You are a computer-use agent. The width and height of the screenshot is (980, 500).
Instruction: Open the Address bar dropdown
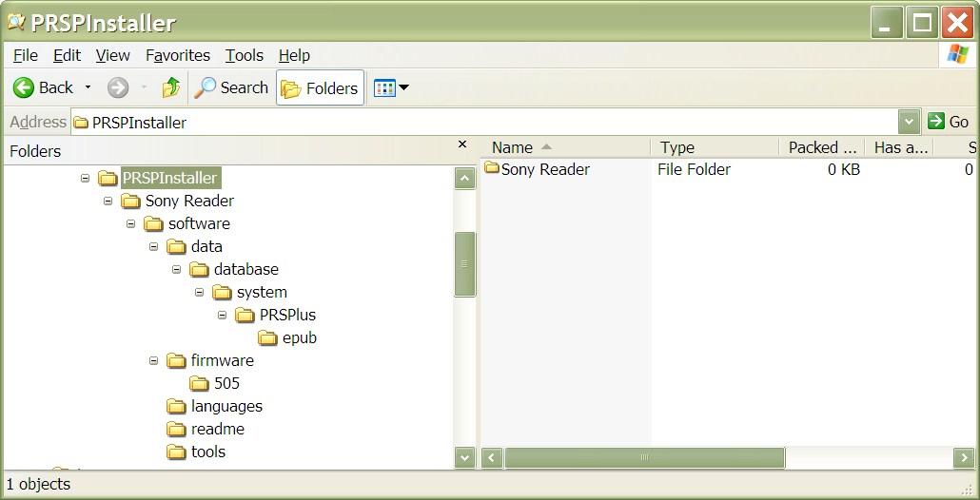coord(909,122)
